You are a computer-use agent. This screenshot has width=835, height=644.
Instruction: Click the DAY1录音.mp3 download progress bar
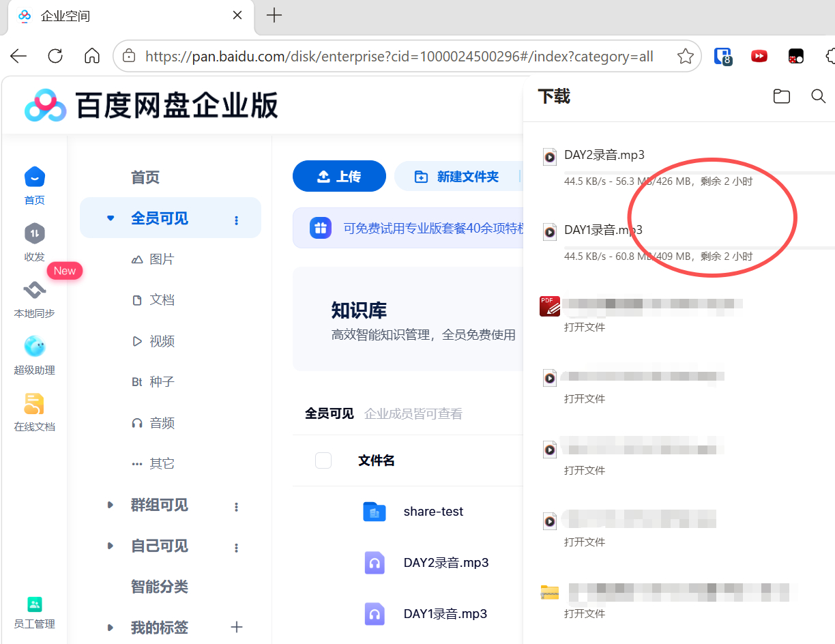699,248
